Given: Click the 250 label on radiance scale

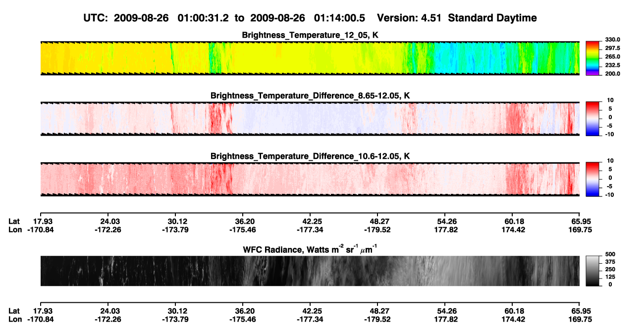Looking at the screenshot, I should [x=610, y=269].
